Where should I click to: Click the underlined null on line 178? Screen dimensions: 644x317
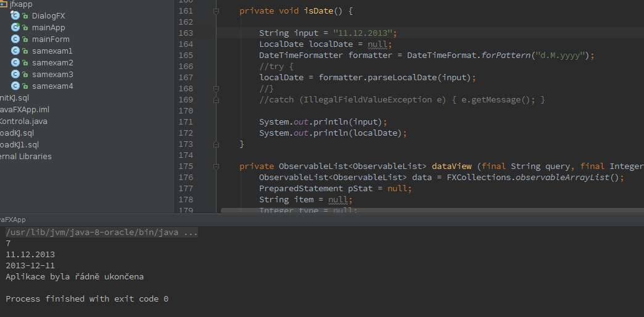pyautogui.click(x=338, y=200)
